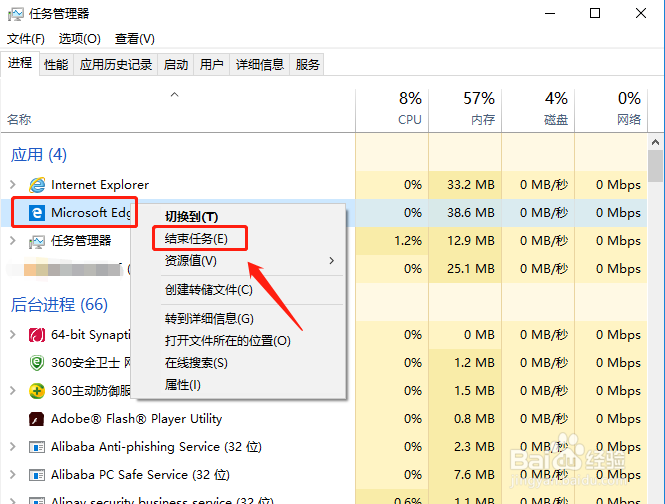Open the 查看(V) menu

(135, 39)
